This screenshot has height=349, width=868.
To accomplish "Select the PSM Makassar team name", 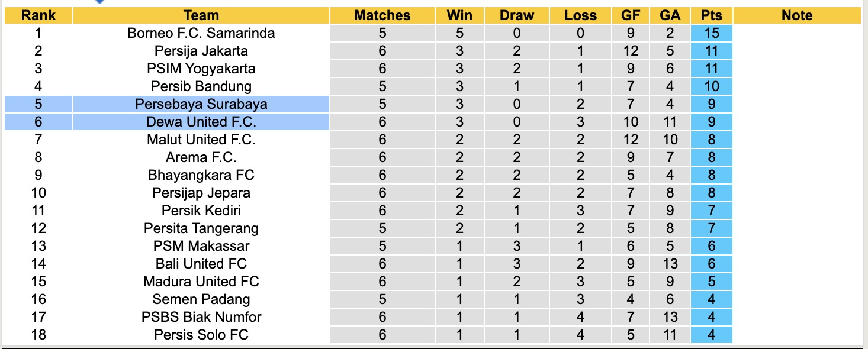I will coord(201,246).
